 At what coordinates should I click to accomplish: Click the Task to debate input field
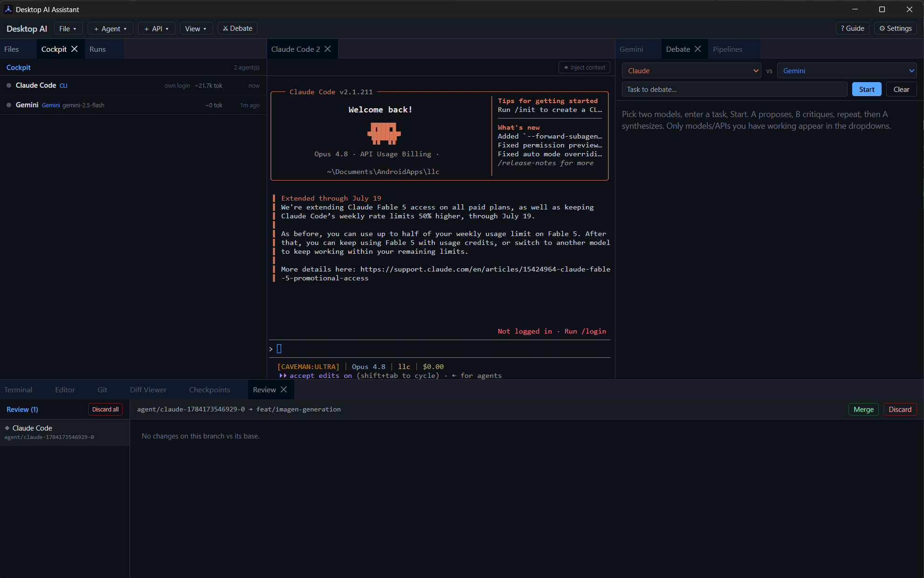(x=734, y=90)
